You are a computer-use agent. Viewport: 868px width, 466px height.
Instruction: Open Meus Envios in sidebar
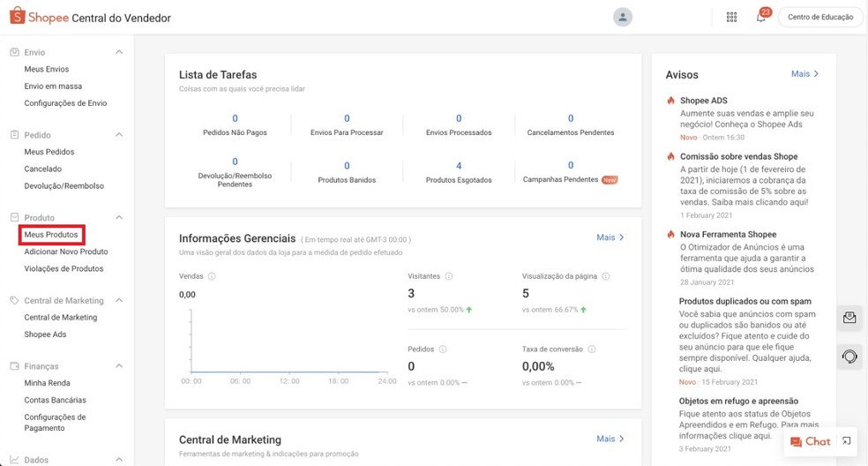(x=47, y=69)
